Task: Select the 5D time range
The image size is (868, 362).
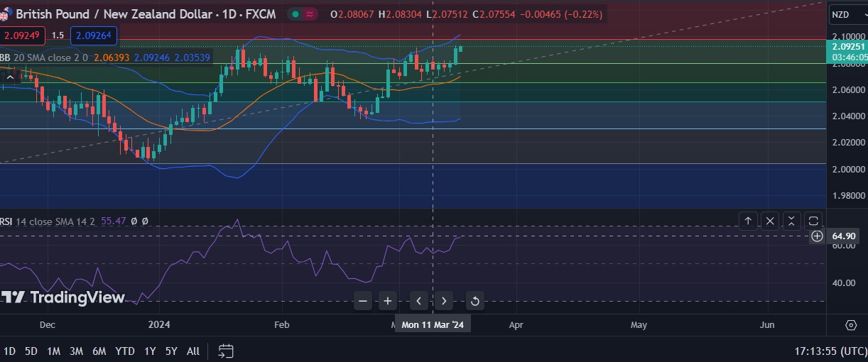Action: click(31, 351)
